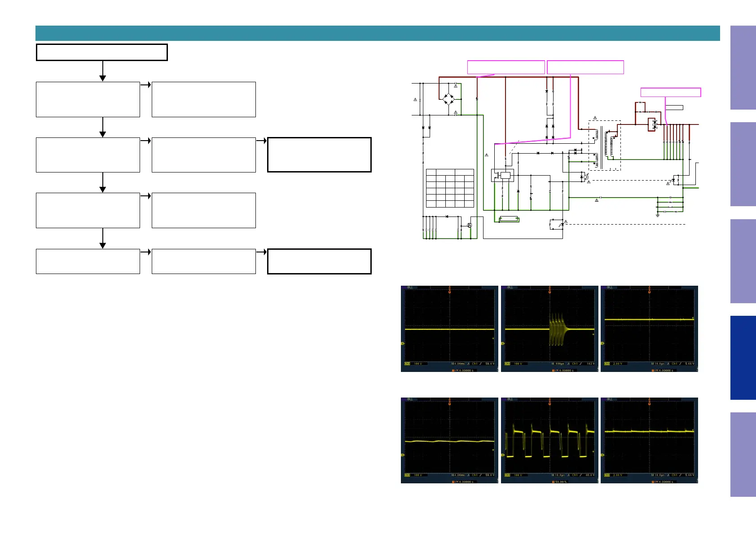
Task: Open the scope capture showing square-wave switching
Action: click(549, 440)
